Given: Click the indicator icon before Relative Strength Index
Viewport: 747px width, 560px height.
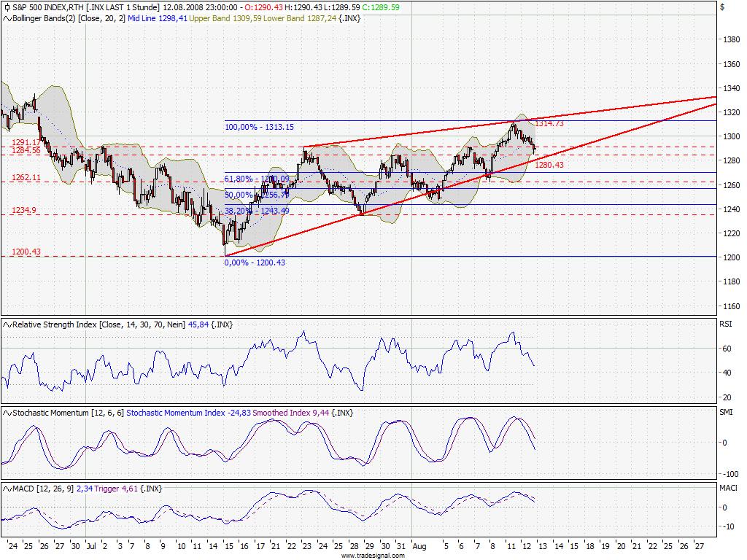Looking at the screenshot, I should (7, 324).
